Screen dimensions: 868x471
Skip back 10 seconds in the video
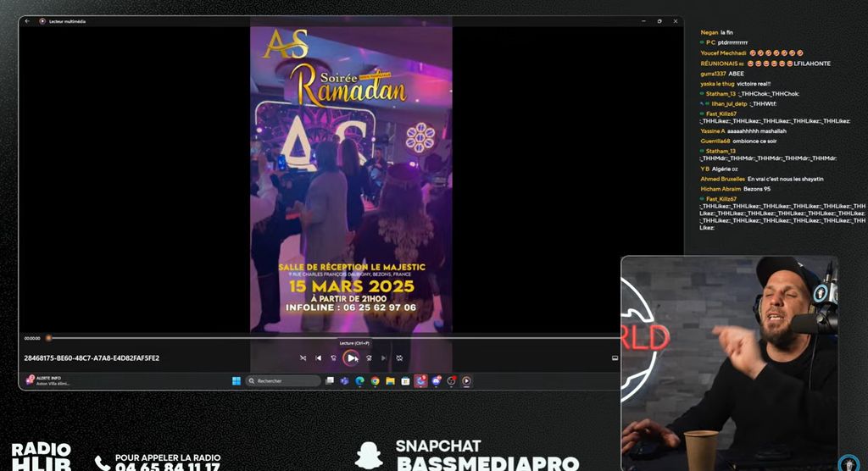pyautogui.click(x=333, y=358)
